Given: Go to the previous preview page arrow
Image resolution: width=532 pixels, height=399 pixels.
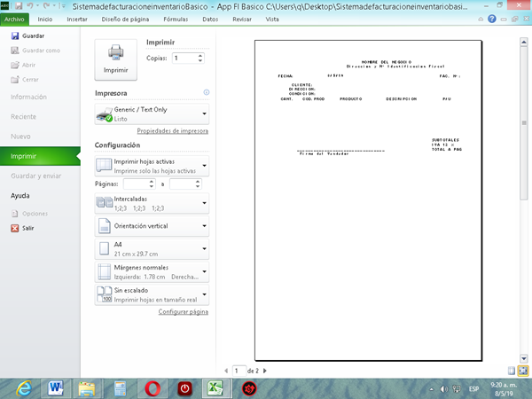Looking at the screenshot, I should pyautogui.click(x=226, y=371).
